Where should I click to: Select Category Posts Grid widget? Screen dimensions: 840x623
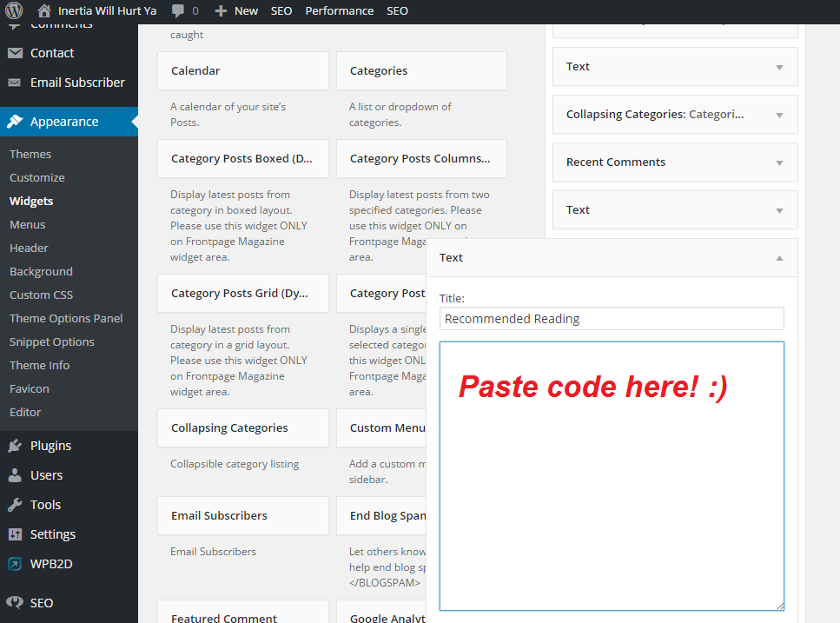click(242, 294)
